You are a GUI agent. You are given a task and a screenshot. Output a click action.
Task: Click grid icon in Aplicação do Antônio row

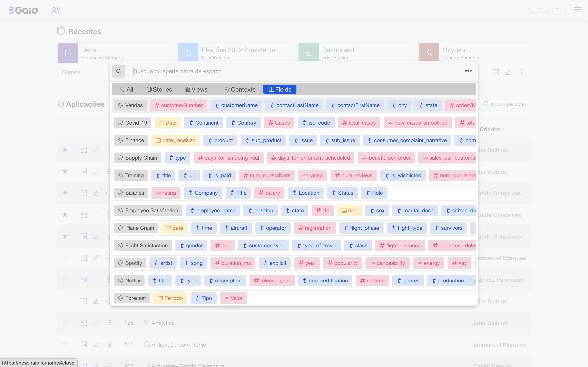[x=84, y=344]
